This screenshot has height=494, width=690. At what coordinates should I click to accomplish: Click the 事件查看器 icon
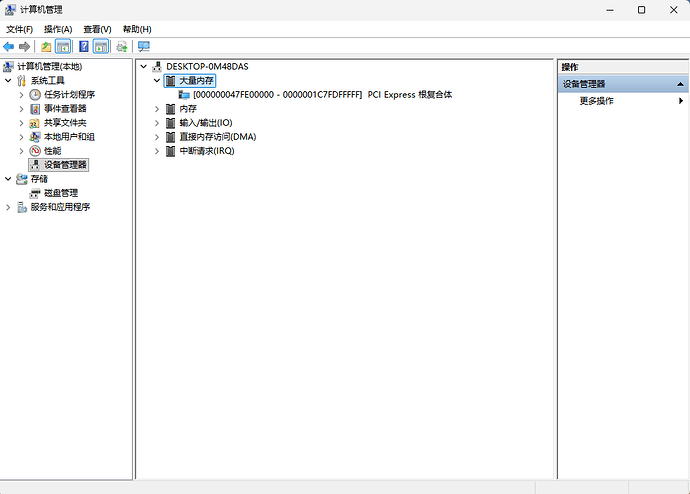(x=35, y=109)
